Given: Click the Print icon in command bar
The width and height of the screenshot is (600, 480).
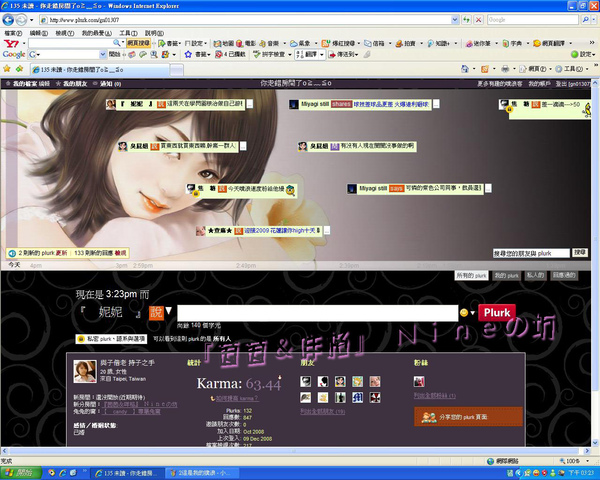Looking at the screenshot, I should pos(505,69).
